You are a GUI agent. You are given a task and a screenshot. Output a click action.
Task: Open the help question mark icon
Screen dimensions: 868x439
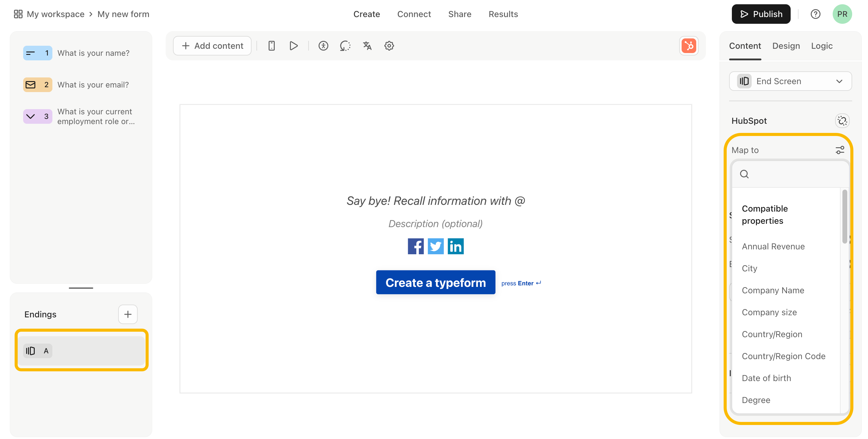pos(815,14)
